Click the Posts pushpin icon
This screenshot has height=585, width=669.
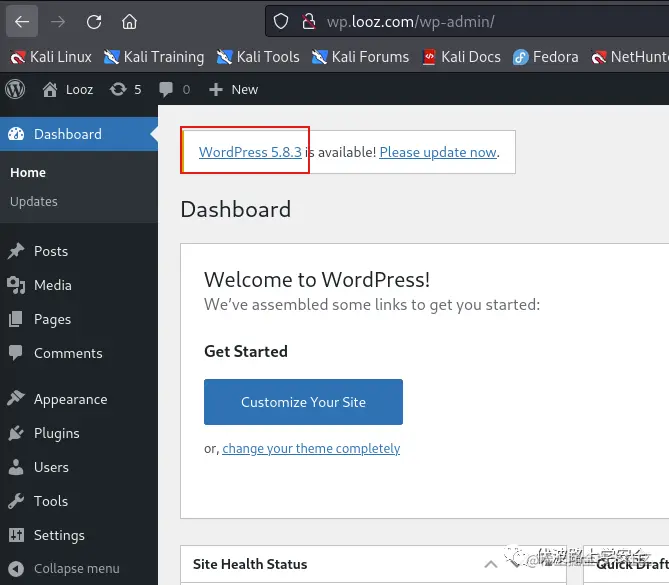tap(16, 251)
